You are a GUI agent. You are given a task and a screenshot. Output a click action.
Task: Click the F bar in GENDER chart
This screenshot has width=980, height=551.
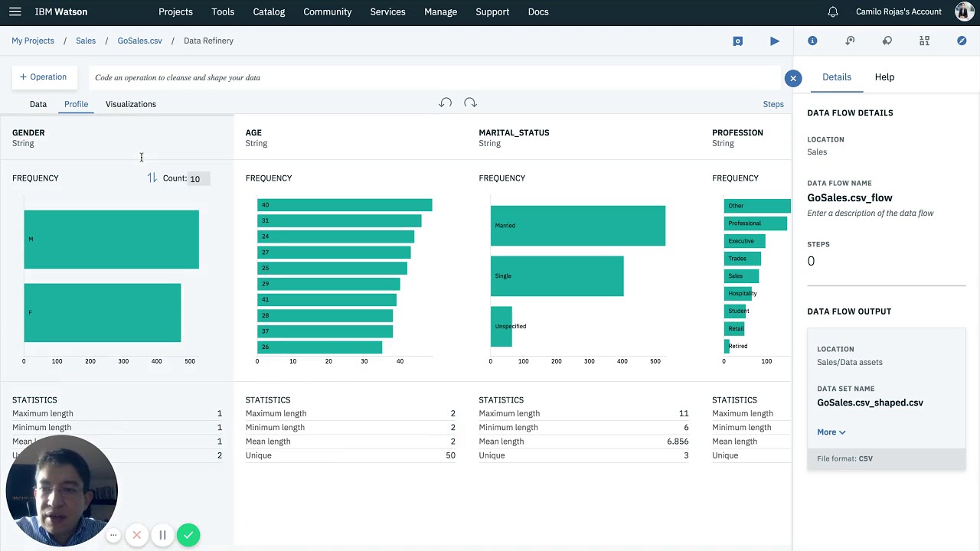pyautogui.click(x=102, y=313)
